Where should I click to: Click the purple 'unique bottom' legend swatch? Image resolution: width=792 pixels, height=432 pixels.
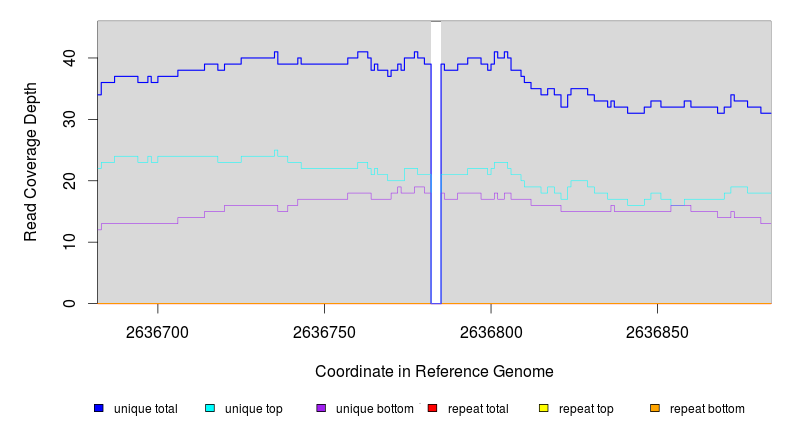321,408
